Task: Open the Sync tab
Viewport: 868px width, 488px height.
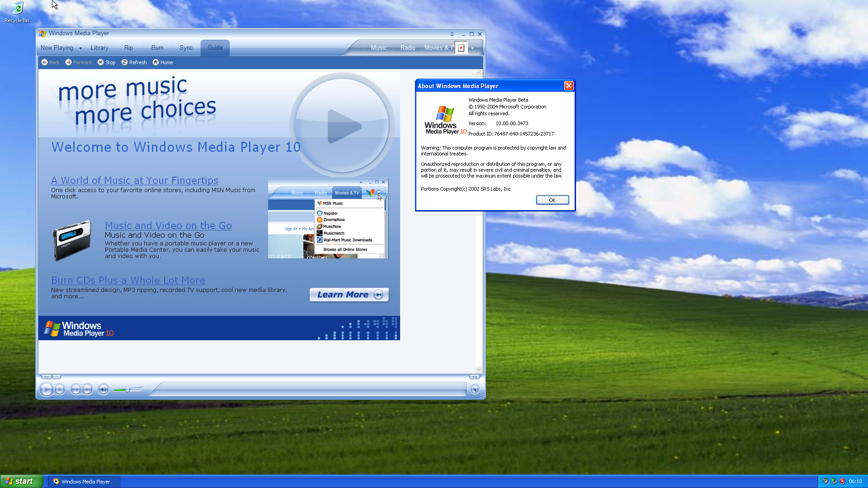Action: click(186, 47)
